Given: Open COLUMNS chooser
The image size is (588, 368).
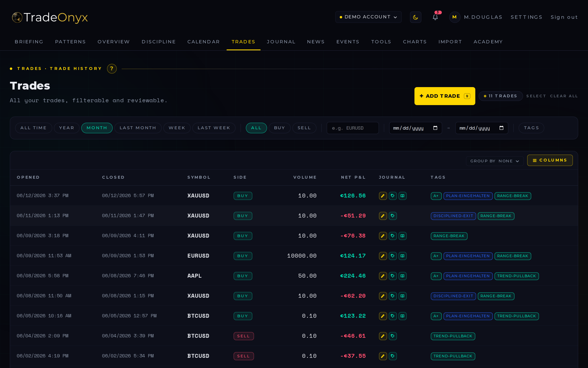Looking at the screenshot, I should pos(550,160).
